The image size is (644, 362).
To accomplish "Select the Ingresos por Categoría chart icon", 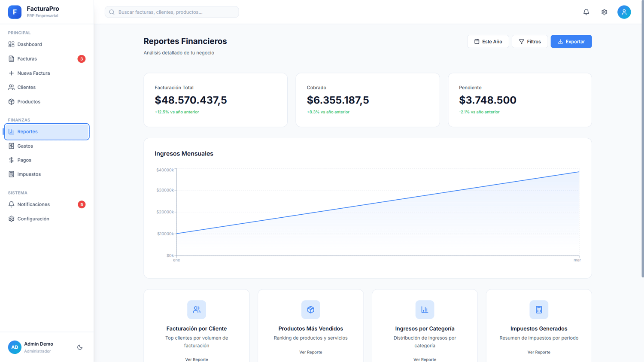I will pyautogui.click(x=425, y=310).
